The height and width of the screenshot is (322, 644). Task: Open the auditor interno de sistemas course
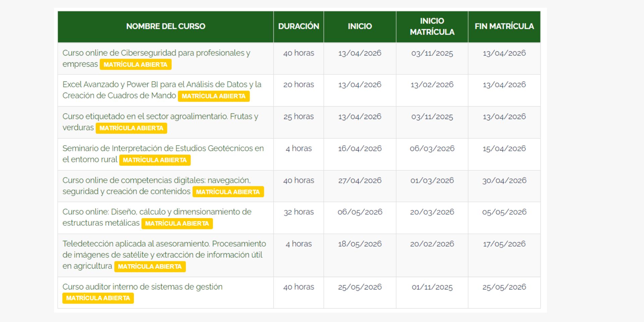tap(143, 287)
